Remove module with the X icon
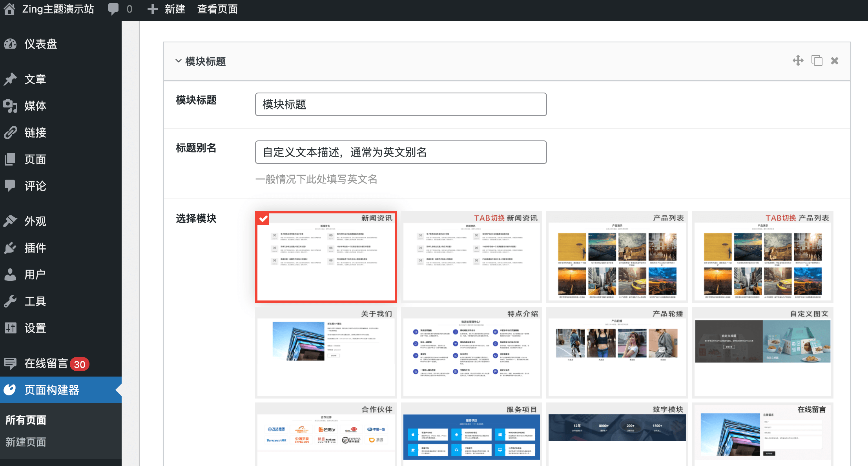868x466 pixels. click(835, 61)
